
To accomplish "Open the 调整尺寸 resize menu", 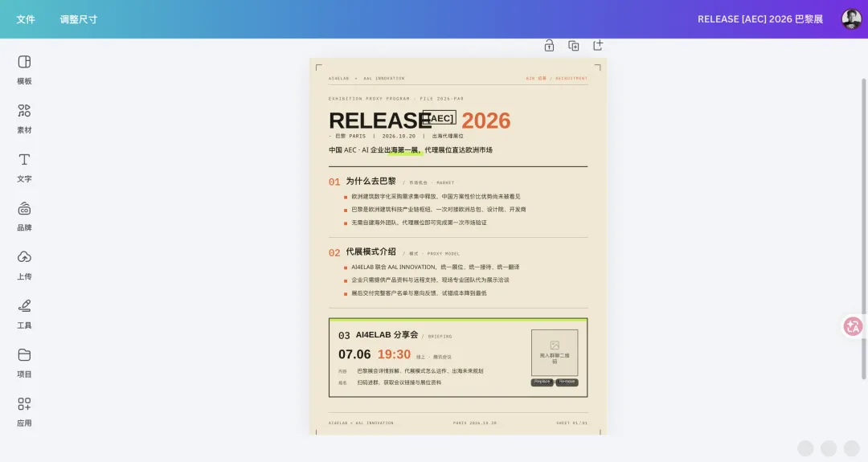I will [79, 19].
